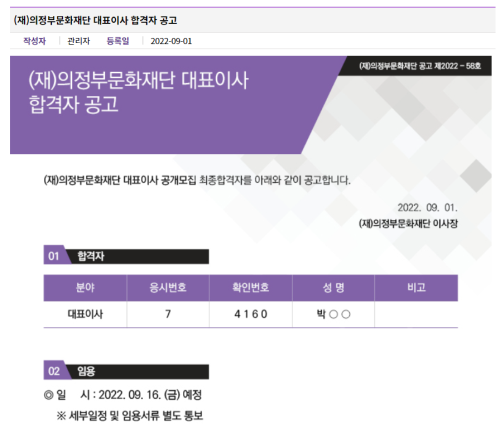Click the 성 명 column header
The image size is (500, 428).
coord(333,287)
